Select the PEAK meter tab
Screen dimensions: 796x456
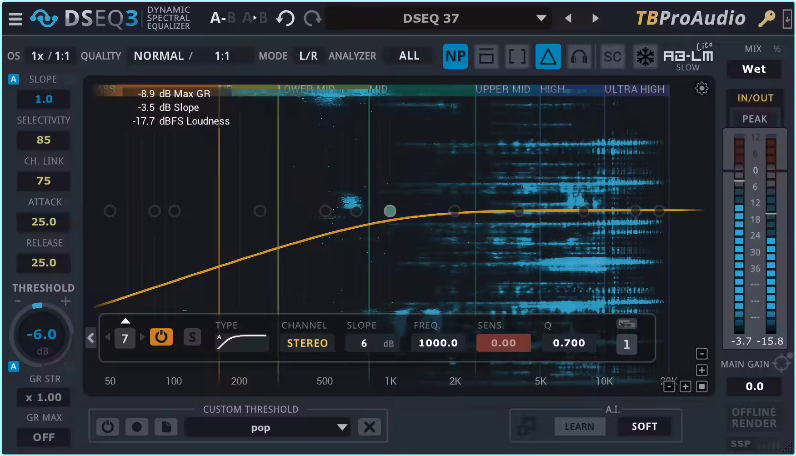click(755, 119)
